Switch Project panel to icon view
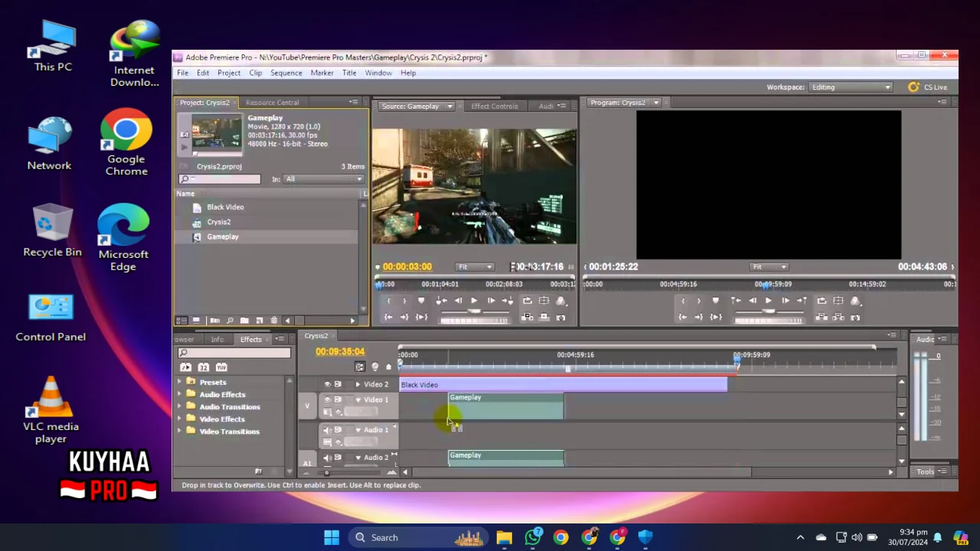Screen dimensions: 980x551 pos(196,321)
